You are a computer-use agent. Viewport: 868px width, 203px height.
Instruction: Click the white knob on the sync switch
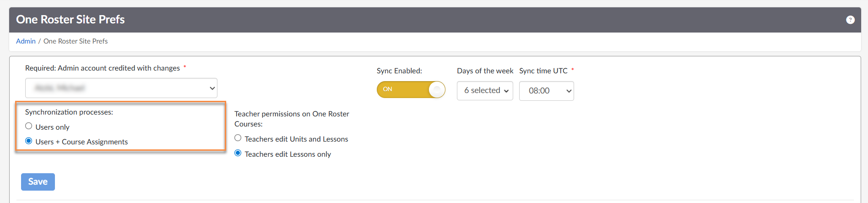point(437,89)
